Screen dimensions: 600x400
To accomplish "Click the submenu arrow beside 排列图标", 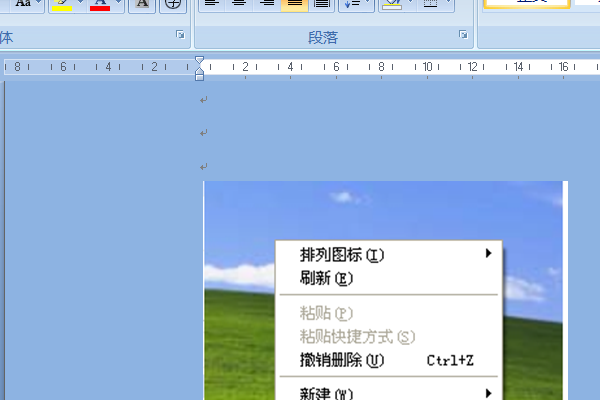I will [488, 253].
